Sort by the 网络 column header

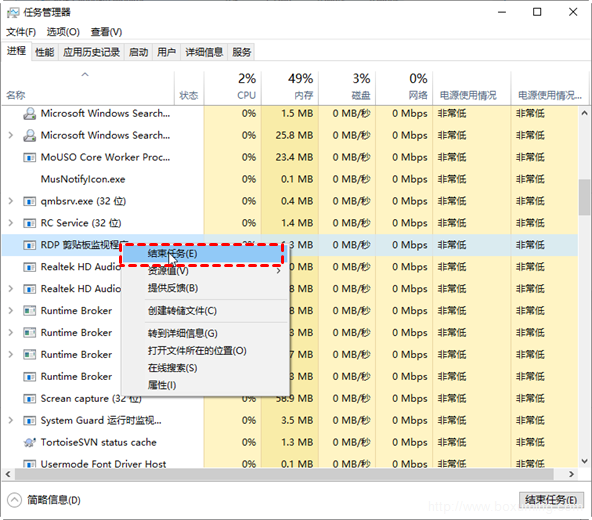[x=404, y=87]
